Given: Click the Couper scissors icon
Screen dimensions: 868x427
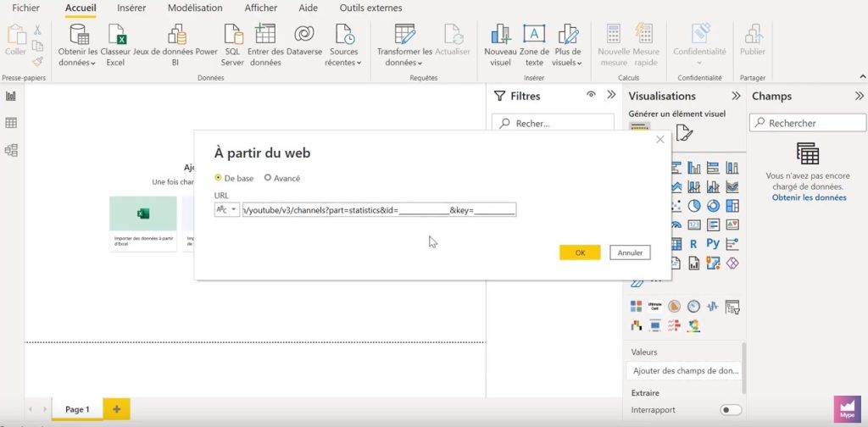Looking at the screenshot, I should pos(37,30).
